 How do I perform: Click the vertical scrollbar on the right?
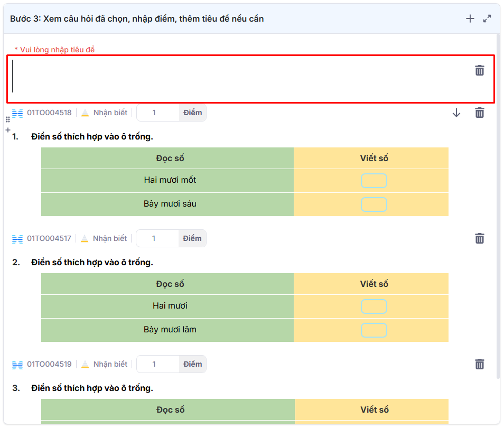pos(498,206)
